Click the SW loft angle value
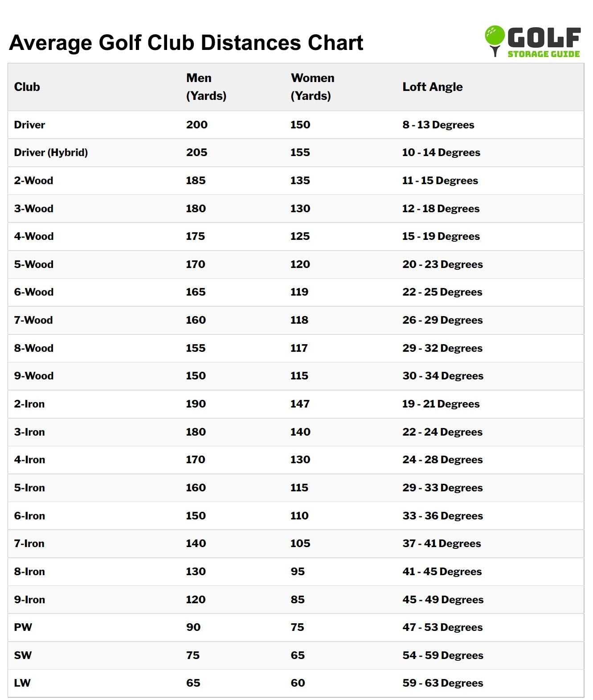593x700 pixels. [x=442, y=655]
